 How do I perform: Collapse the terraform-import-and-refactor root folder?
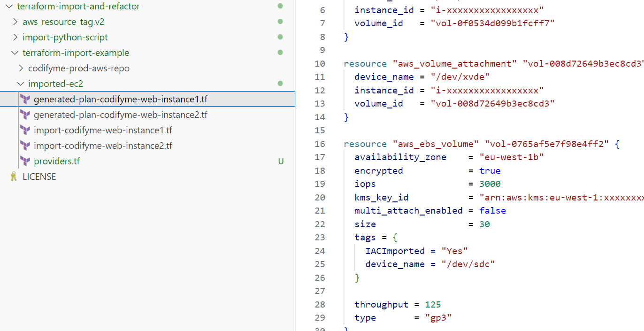9,6
